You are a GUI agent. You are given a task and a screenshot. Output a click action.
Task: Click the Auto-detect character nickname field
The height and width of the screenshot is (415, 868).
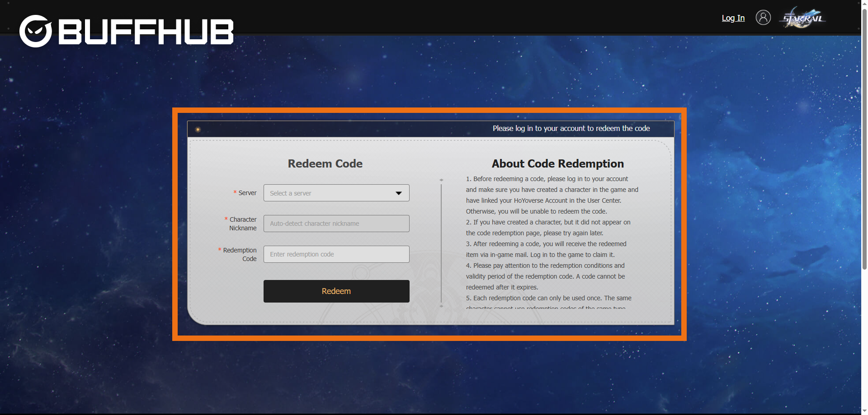pos(336,224)
